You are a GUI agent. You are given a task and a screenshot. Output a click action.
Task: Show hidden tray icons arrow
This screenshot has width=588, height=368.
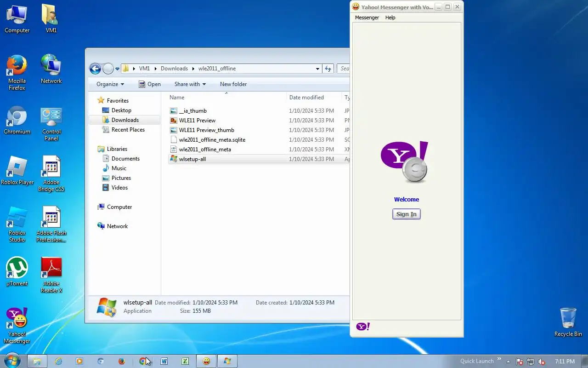(x=508, y=362)
